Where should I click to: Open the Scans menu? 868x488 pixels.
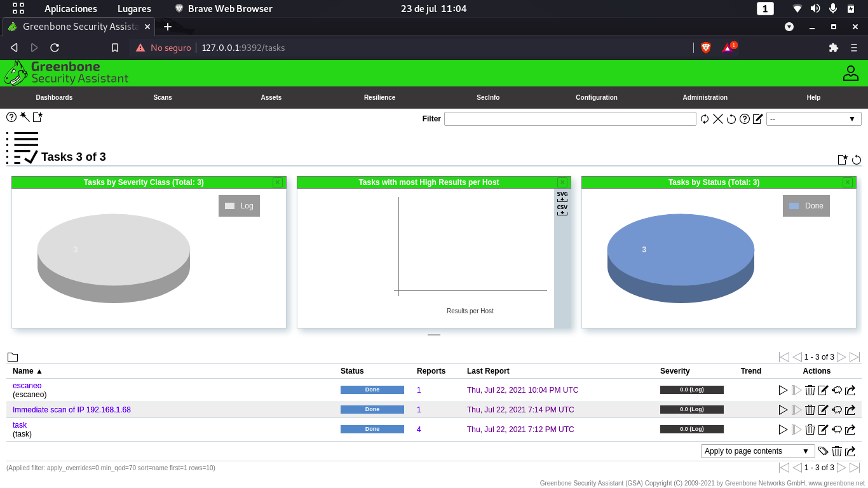click(163, 97)
